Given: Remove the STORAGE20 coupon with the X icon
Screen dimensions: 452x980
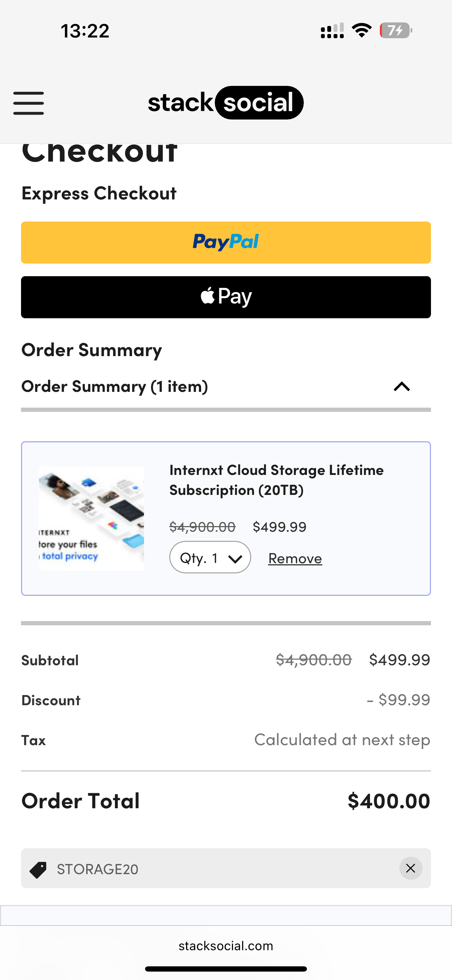Looking at the screenshot, I should [411, 868].
